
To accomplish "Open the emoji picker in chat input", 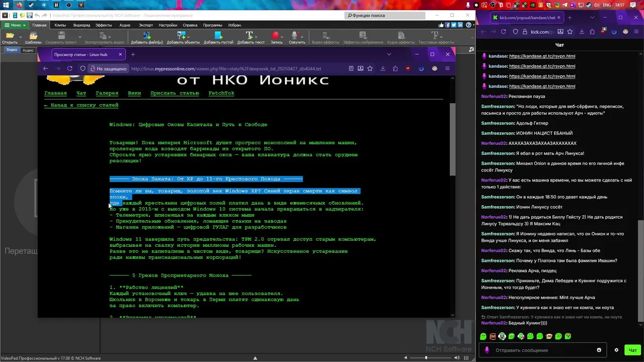I will pyautogui.click(x=599, y=350).
